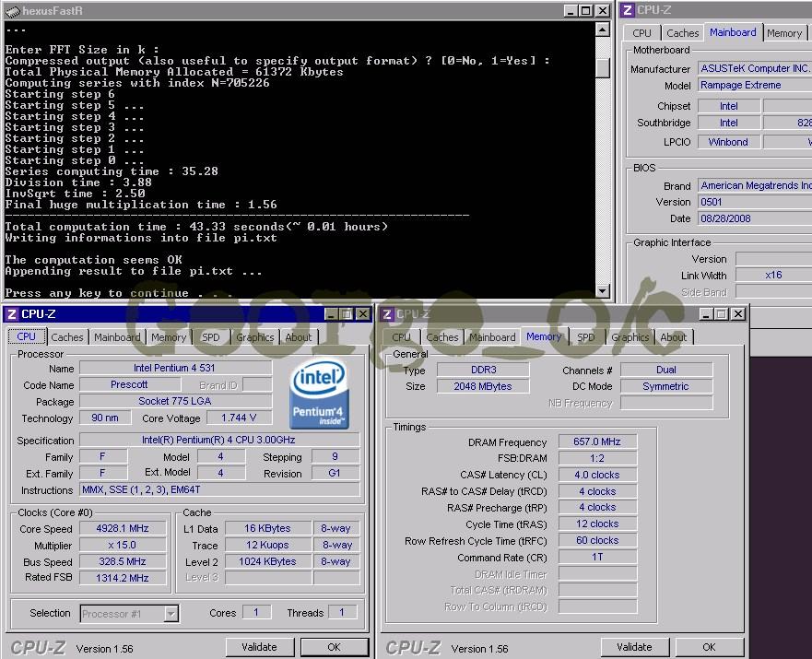The width and height of the screenshot is (812, 659).
Task: Click the ASUSTeK Computer INC. manufacturer value
Action: tap(755, 68)
